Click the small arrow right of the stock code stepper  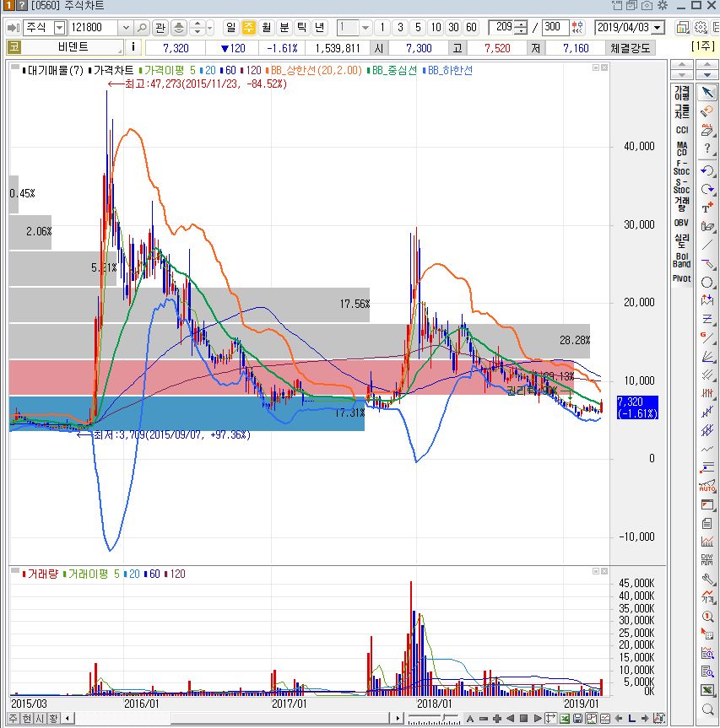click(210, 28)
